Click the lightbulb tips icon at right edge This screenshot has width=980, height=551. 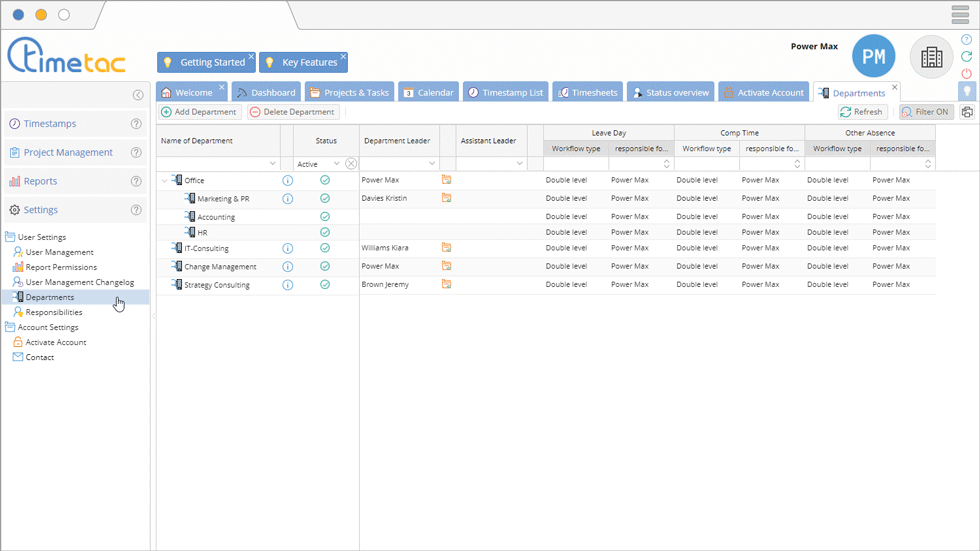click(x=967, y=91)
